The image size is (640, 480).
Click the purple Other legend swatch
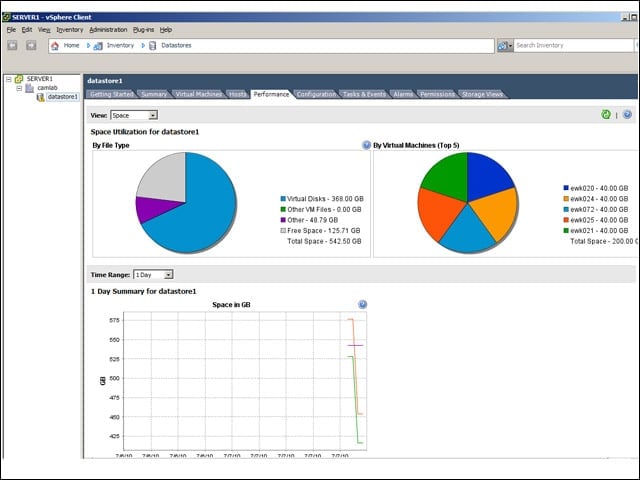283,220
